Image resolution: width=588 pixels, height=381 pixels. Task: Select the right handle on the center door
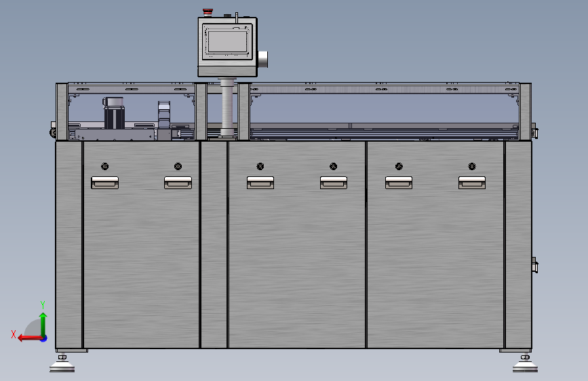pyautogui.click(x=334, y=182)
